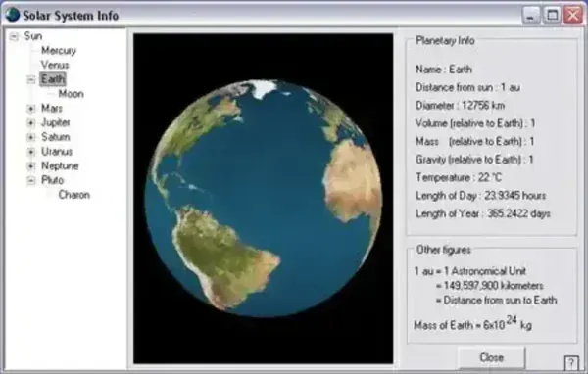This screenshot has height=374, width=588.
Task: Click the 'Name : Earth' text
Action: point(444,70)
